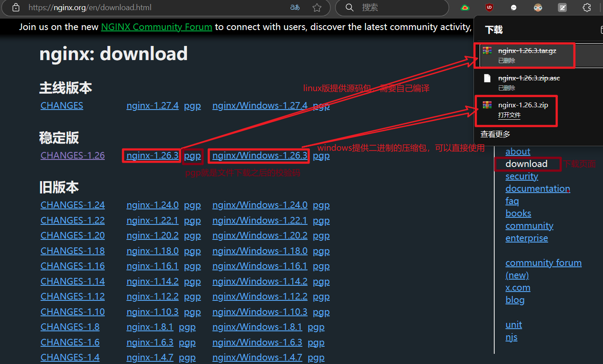This screenshot has width=603, height=364.
Task: Download nginx/Windows-1.22.1
Action: pyautogui.click(x=260, y=220)
